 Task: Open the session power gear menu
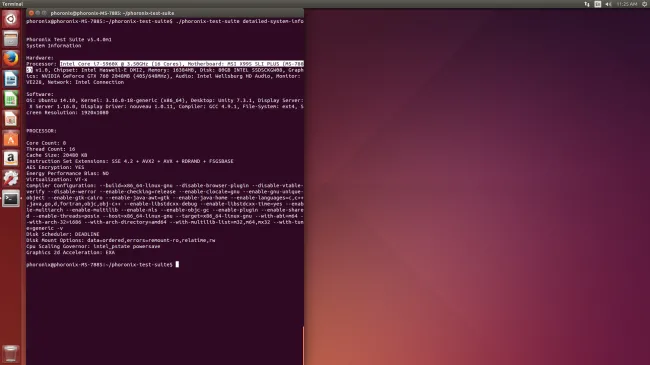[645, 4]
